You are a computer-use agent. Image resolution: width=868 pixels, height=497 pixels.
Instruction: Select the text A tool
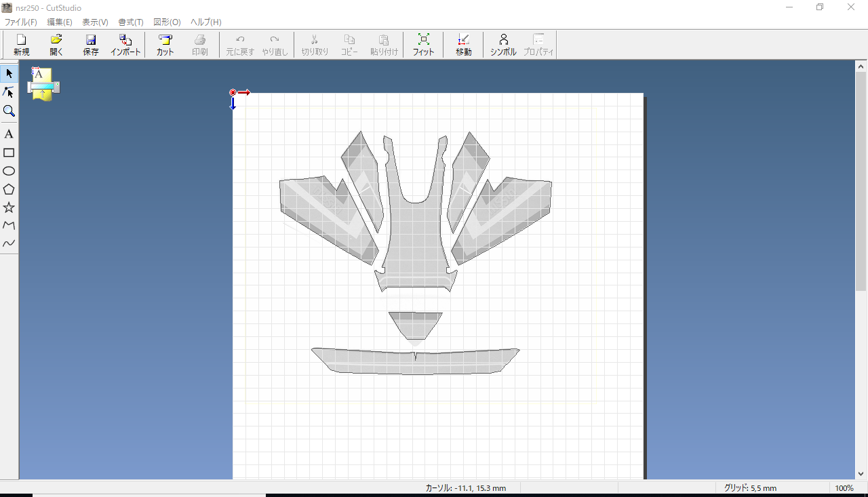point(9,134)
